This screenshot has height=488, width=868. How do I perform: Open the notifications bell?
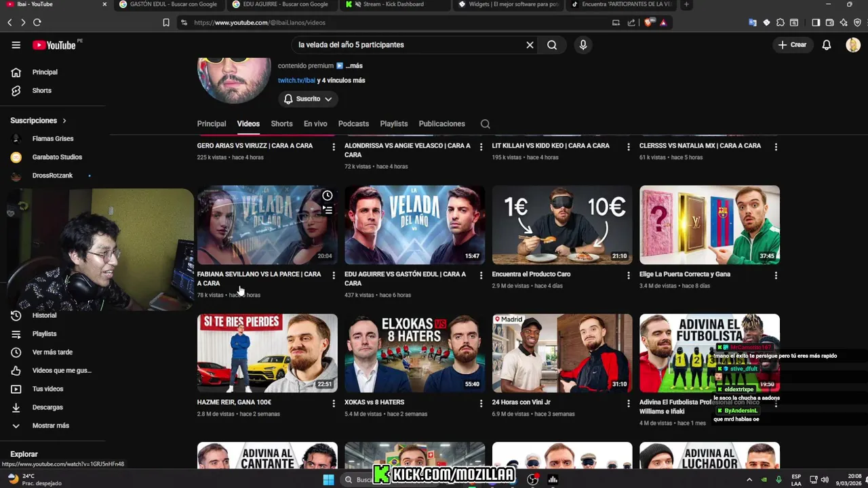(x=826, y=45)
